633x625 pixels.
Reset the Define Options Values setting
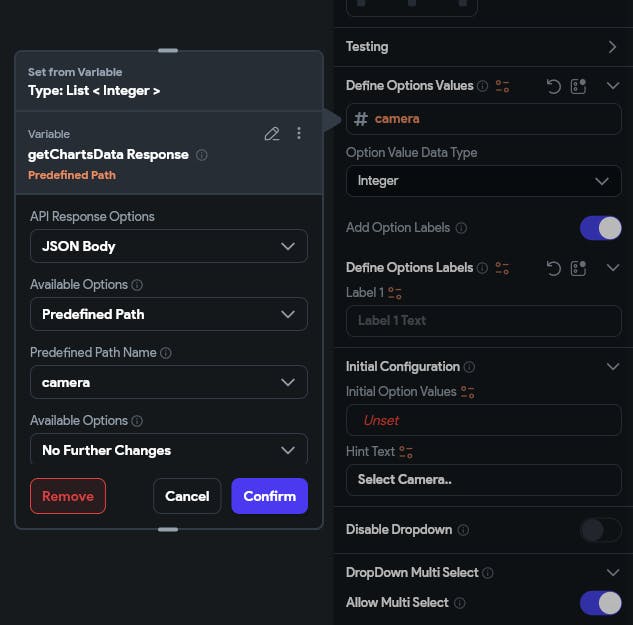tap(553, 86)
